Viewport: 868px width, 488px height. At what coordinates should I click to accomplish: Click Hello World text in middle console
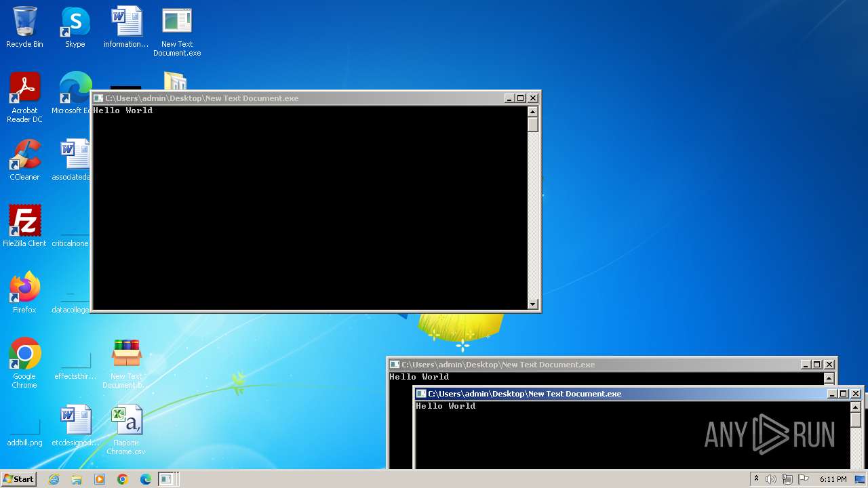click(x=419, y=377)
